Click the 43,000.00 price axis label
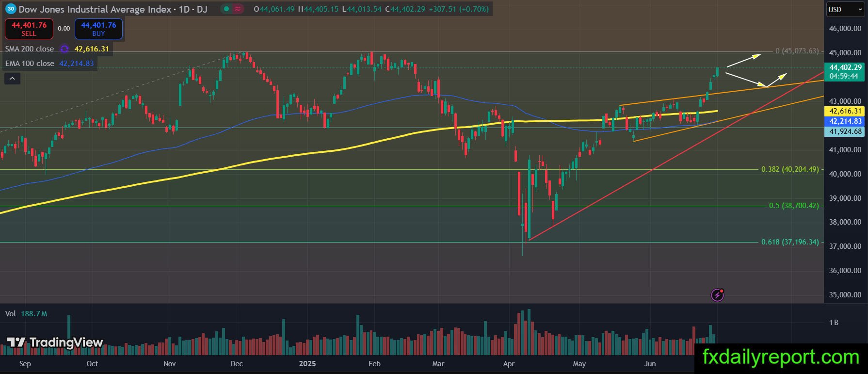Screen dimensions: 868x374 845,101
